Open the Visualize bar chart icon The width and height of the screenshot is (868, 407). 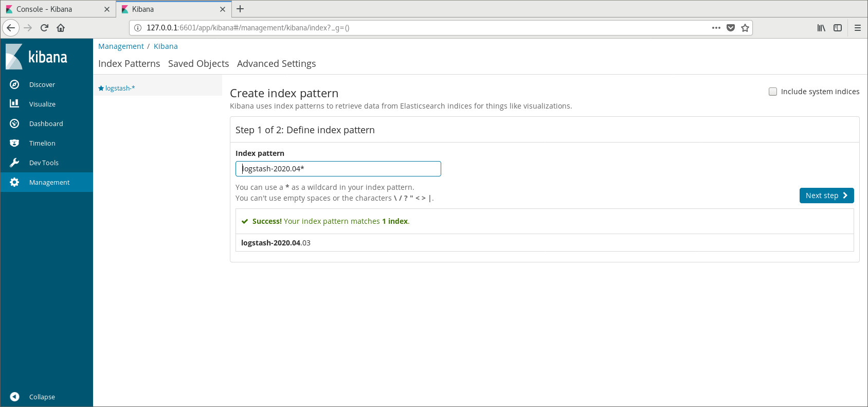[x=14, y=103]
